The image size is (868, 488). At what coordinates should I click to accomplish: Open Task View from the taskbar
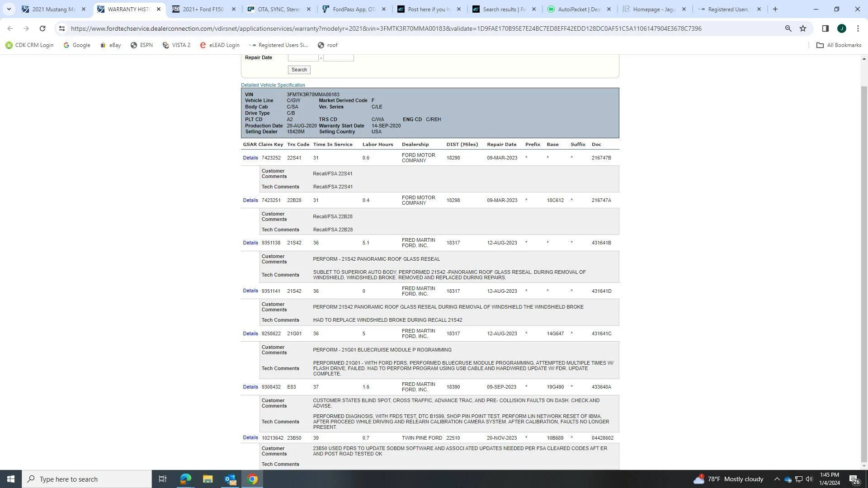click(x=163, y=479)
